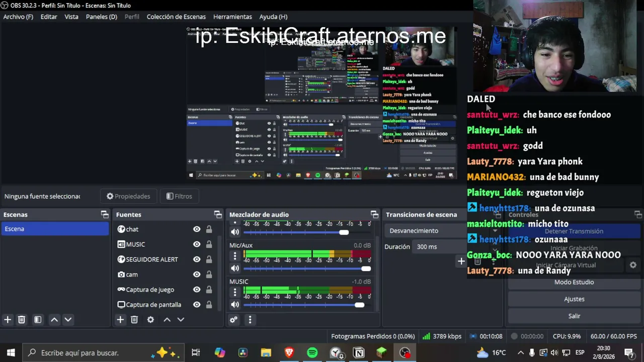Mute the MUSIC audio channel
Image resolution: width=644 pixels, height=362 pixels.
point(235,305)
